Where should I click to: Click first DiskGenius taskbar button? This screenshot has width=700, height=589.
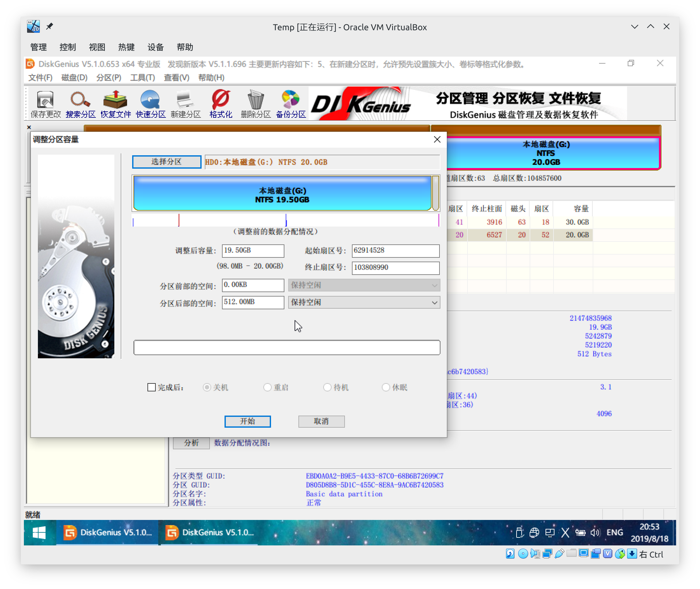(x=107, y=532)
